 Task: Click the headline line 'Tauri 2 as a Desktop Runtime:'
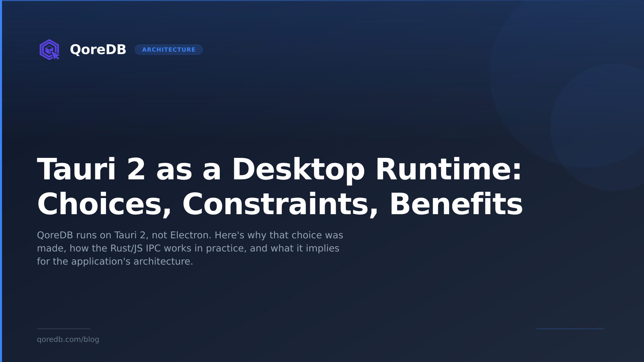279,170
